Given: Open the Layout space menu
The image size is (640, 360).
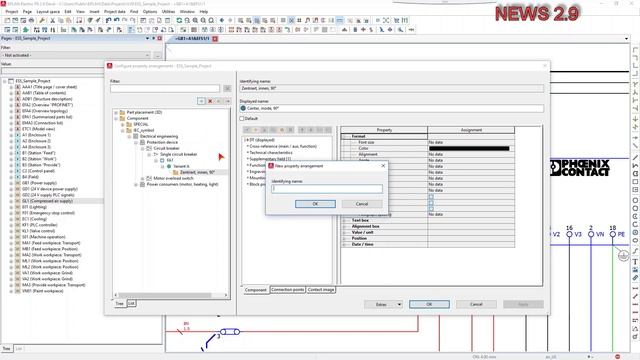Looking at the screenshot, I should (x=48, y=11).
